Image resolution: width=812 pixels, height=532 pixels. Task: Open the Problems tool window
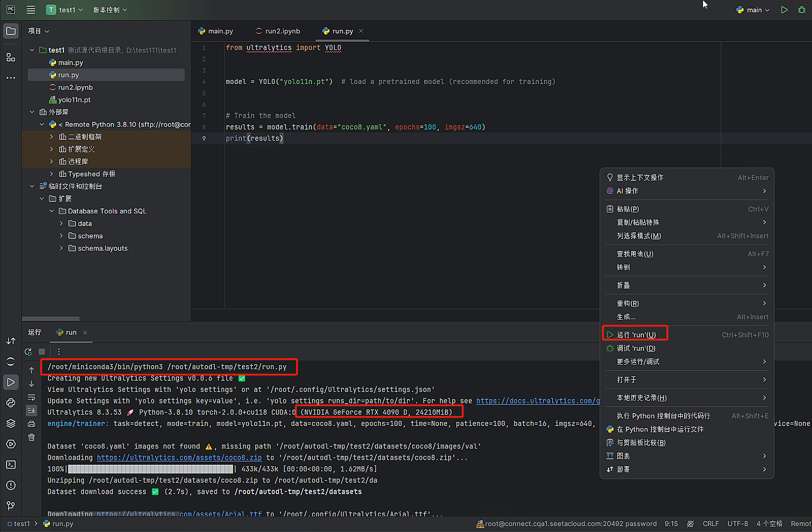tap(11, 485)
